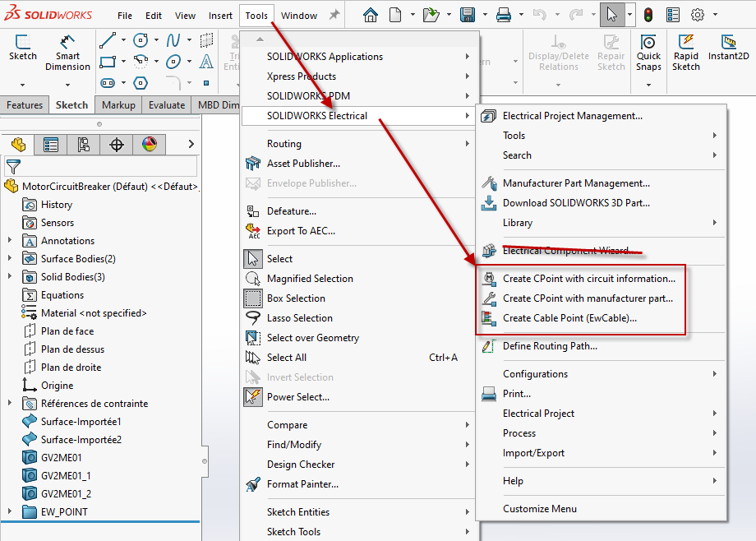Click the Instant2D icon

[x=728, y=48]
